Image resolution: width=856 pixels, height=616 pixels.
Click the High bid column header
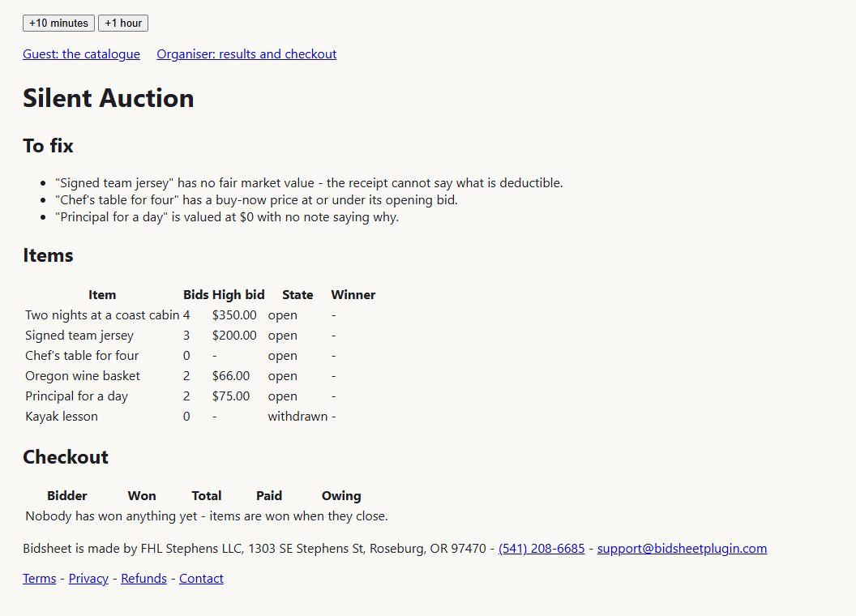pos(238,295)
